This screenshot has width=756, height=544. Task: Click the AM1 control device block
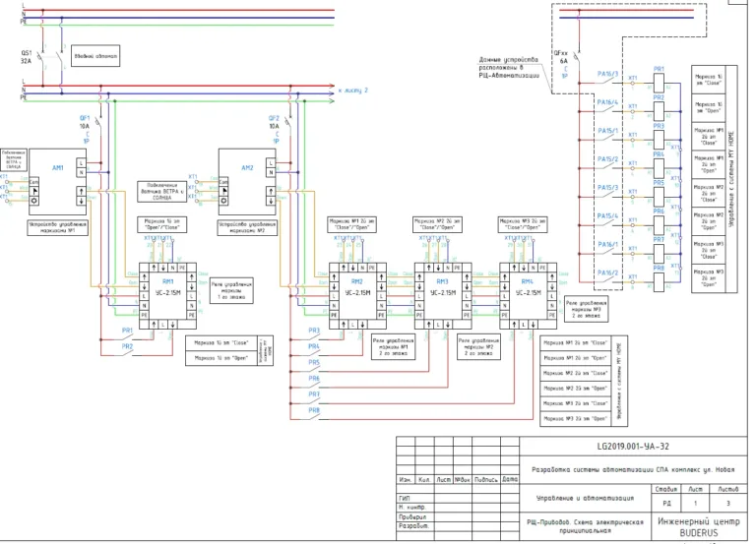tap(58, 182)
